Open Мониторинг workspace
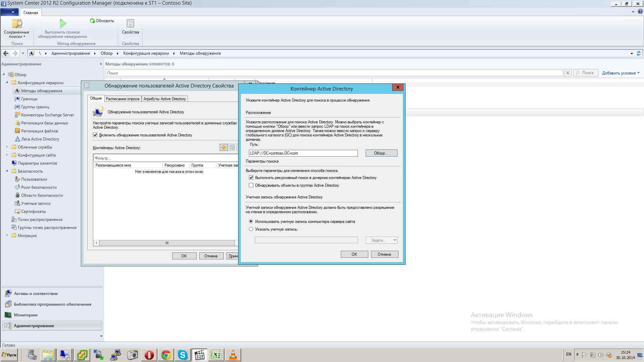 coord(52,315)
